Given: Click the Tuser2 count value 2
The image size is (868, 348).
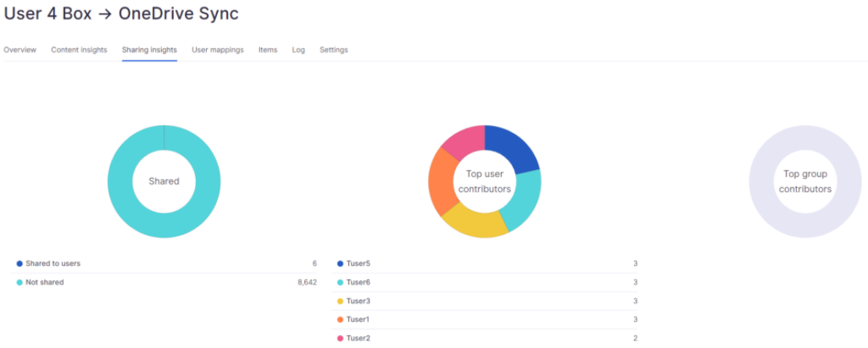Looking at the screenshot, I should coord(635,339).
